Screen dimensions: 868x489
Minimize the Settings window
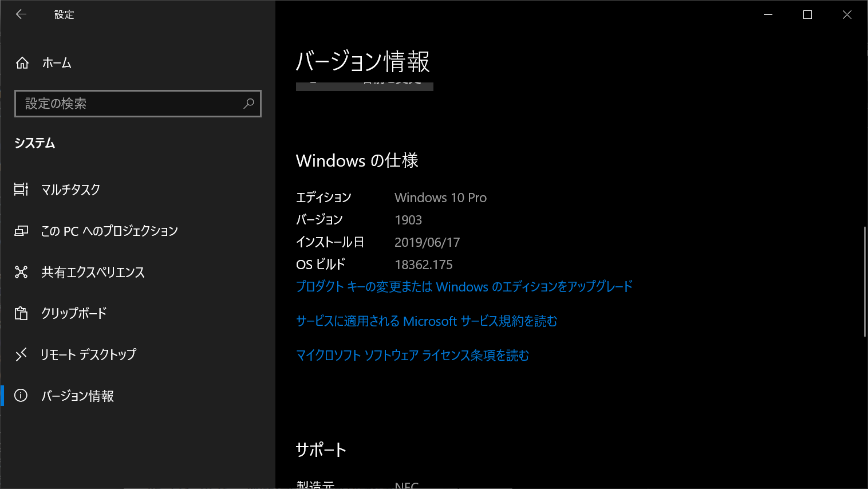pos(768,15)
